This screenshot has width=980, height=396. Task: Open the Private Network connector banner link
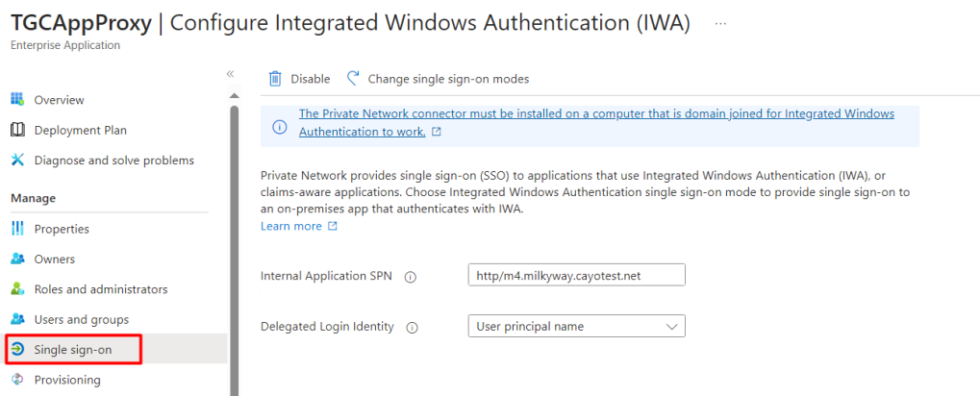point(596,123)
